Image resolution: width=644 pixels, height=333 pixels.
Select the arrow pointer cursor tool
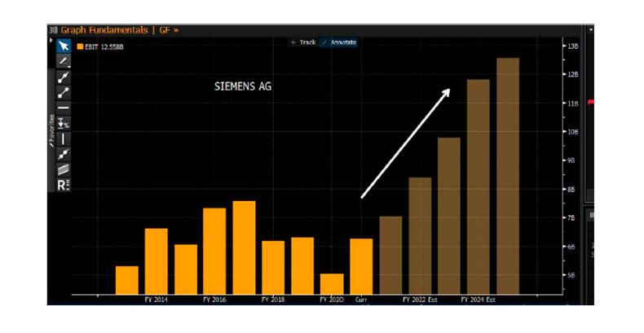pos(64,46)
